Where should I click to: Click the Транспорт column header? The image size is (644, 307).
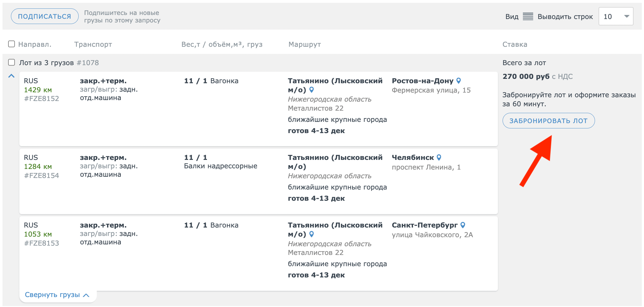93,44
